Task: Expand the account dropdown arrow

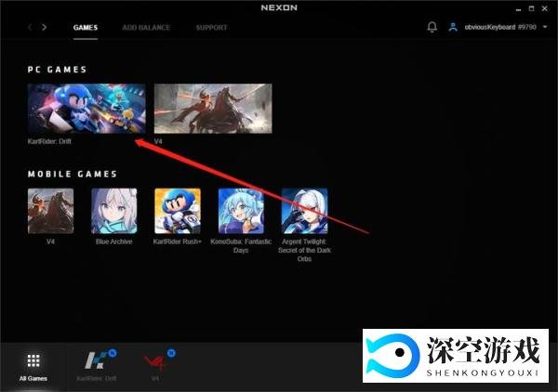Action: tap(545, 27)
